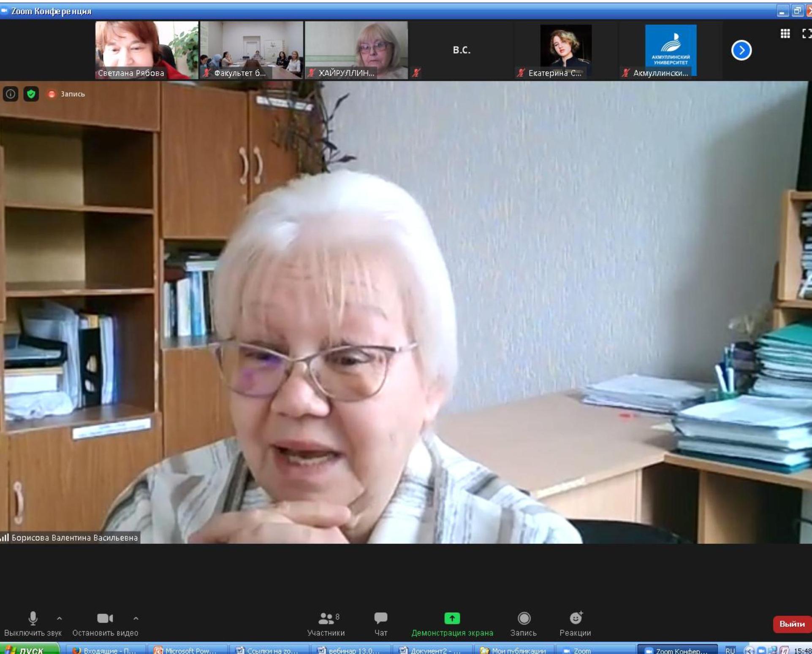This screenshot has height=654, width=812.
Task: Expand video options arrow beside camera
Action: click(136, 618)
